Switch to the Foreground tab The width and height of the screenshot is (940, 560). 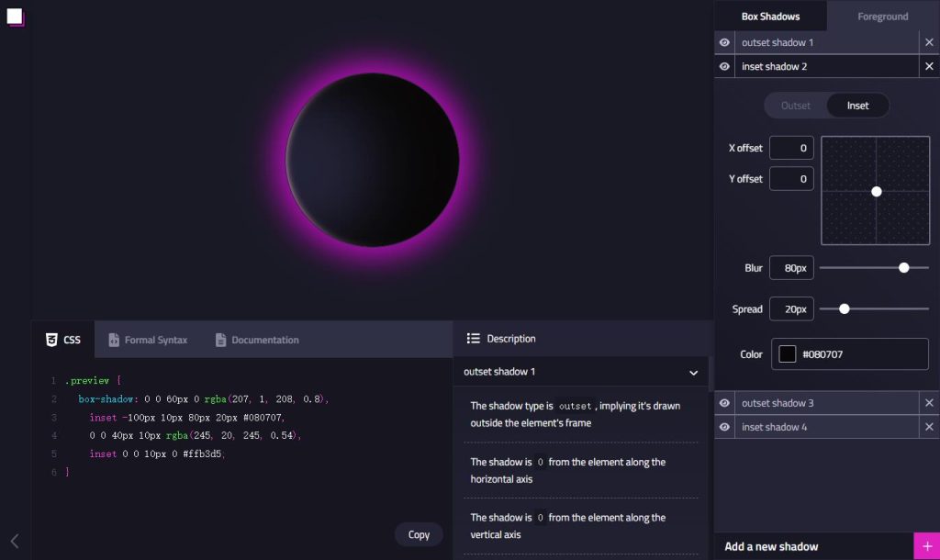click(x=883, y=17)
